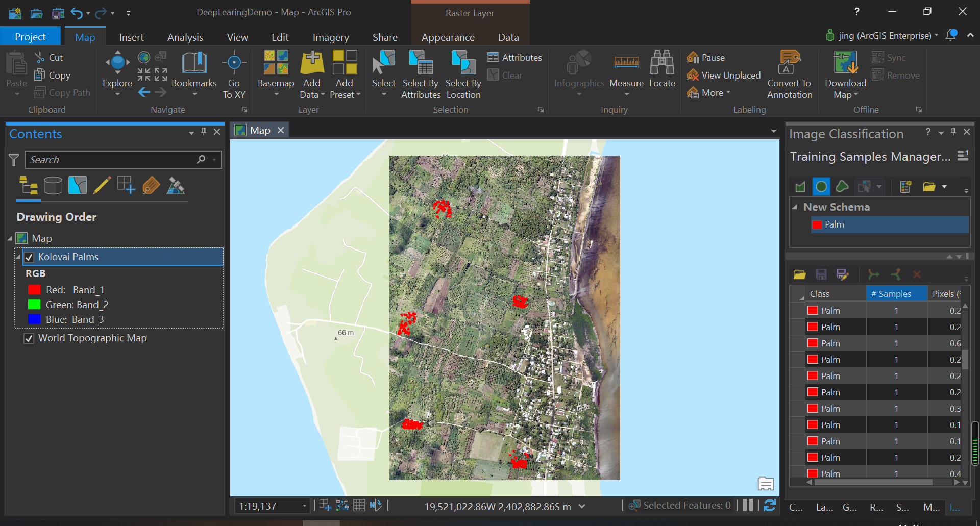
Task: Click Convert To Annotation
Action: click(790, 74)
